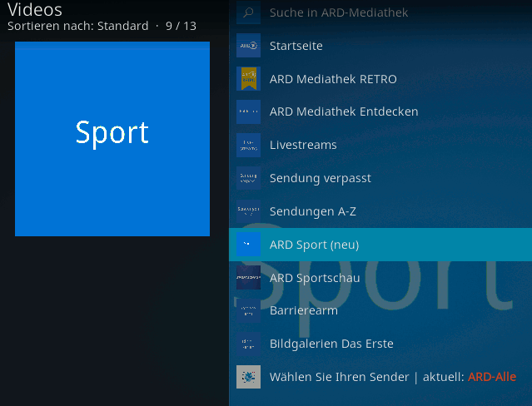Click the ARD Mediathek Entdecken icon
The image size is (532, 406).
pyautogui.click(x=248, y=111)
